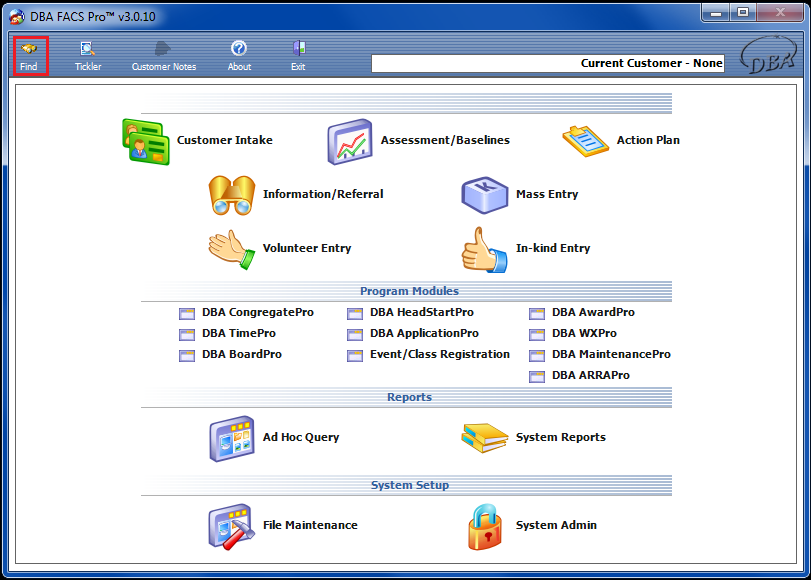
Task: Open the Customer Intake text link
Action: [x=224, y=140]
